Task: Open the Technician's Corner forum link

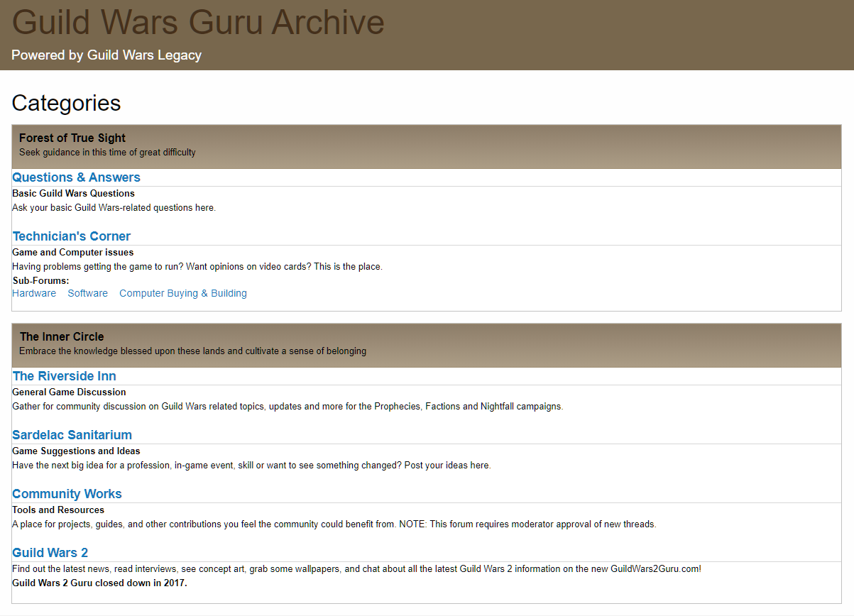Action: pos(71,236)
